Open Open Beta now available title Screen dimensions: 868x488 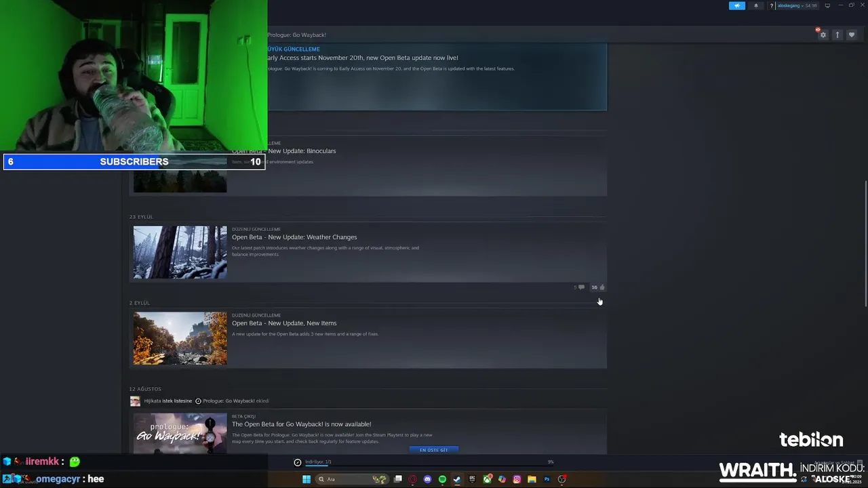302,424
